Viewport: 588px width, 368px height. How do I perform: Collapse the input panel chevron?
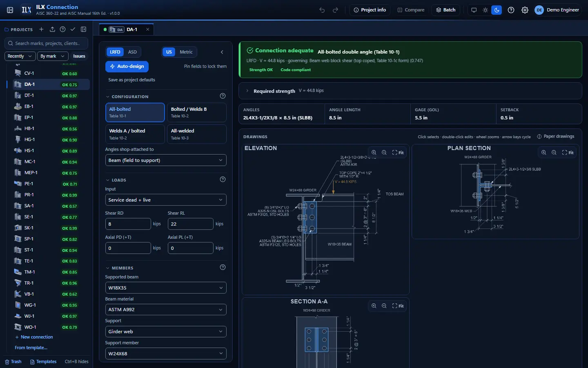point(222,52)
